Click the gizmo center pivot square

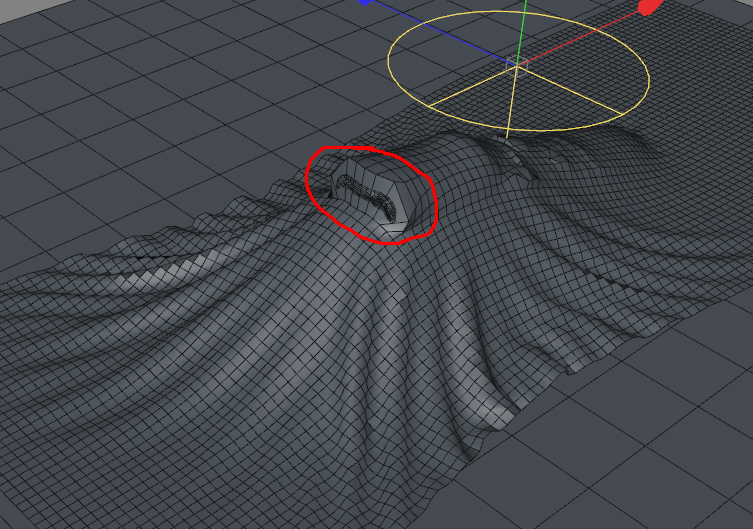point(517,66)
